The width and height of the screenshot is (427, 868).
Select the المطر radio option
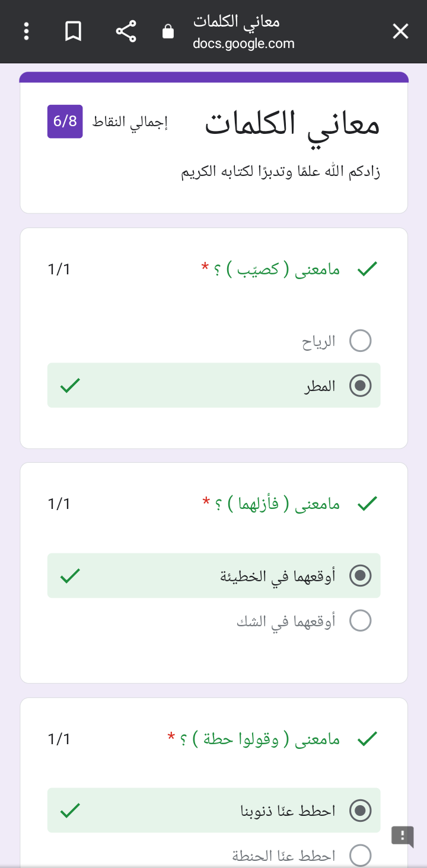361,386
